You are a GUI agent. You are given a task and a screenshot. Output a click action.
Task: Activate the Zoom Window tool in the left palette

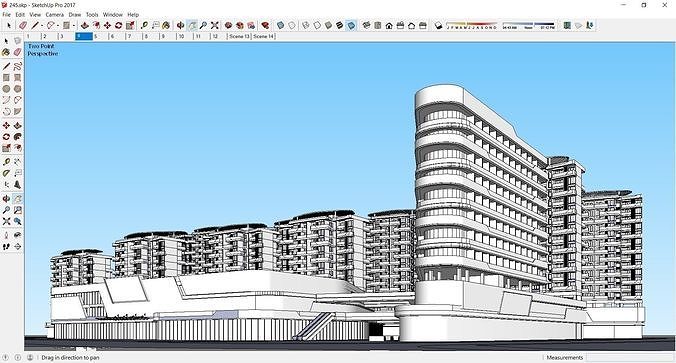point(17,210)
